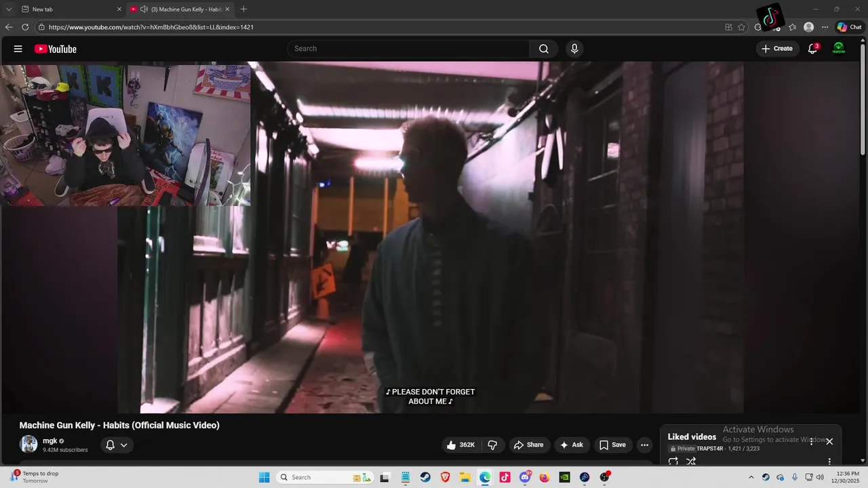
Task: Open the Windows Start menu
Action: coord(264,477)
